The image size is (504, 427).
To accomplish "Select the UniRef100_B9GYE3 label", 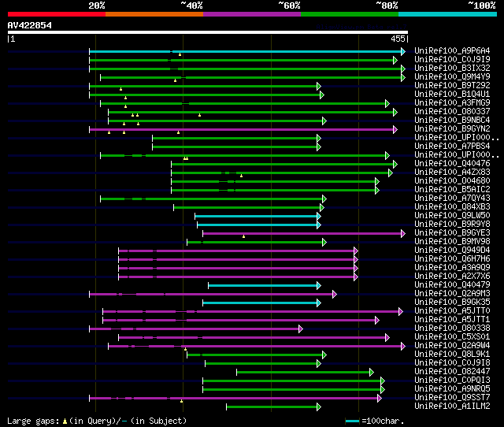I will [452, 233].
